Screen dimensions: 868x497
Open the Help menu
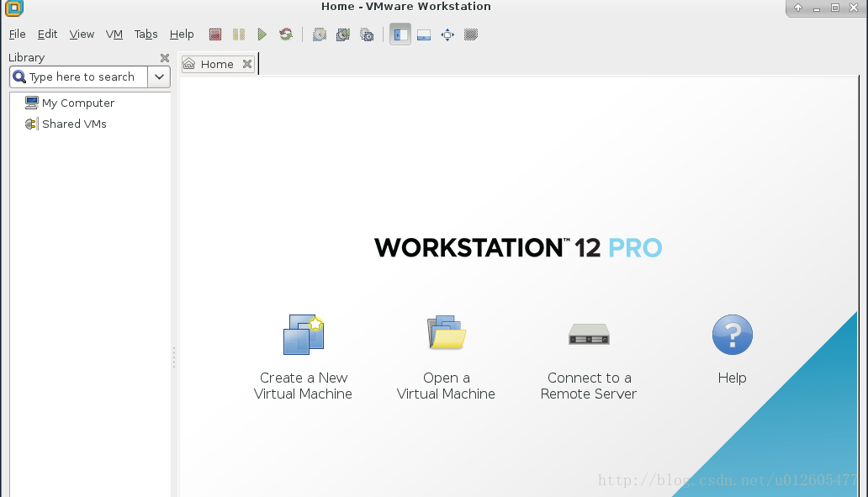point(182,34)
